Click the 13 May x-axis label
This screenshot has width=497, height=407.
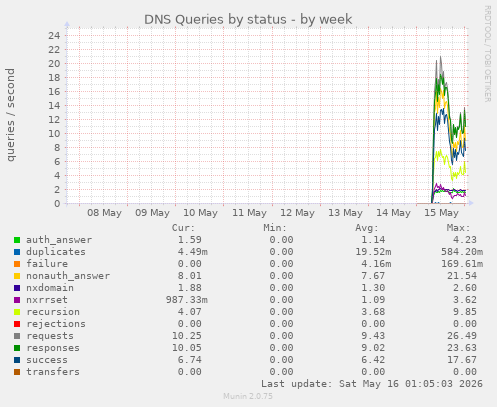tap(345, 213)
